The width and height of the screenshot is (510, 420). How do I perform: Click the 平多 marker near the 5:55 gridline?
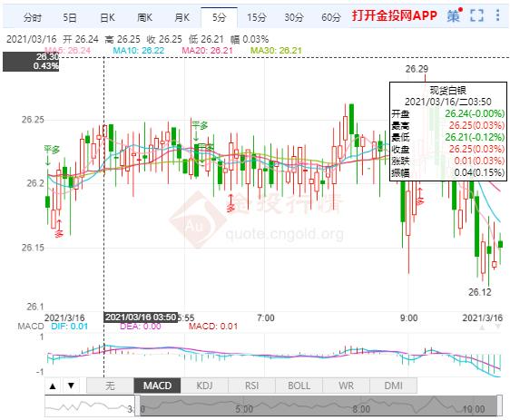point(199,130)
